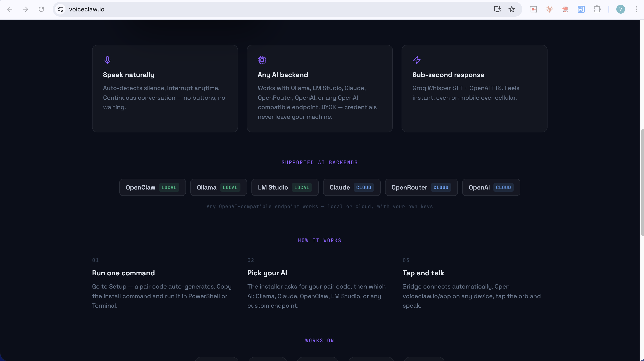This screenshot has height=361, width=644.
Task: Reload the page with the refresh icon
Action: 41,9
